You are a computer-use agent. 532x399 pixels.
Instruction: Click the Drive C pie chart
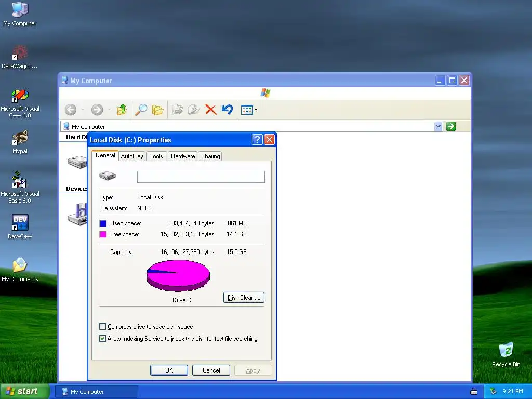[178, 275]
